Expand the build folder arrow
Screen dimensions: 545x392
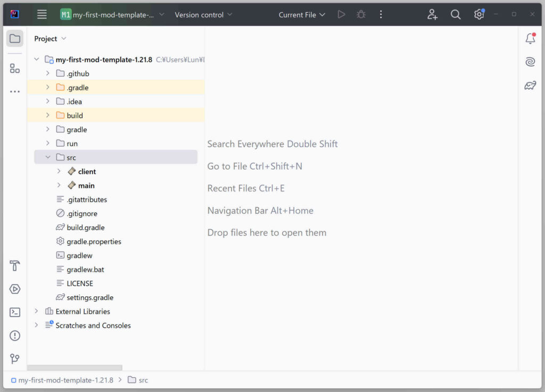(48, 115)
